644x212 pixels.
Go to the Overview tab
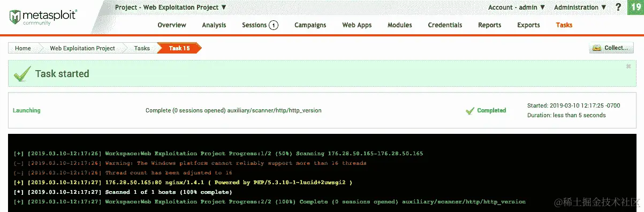[x=172, y=25]
